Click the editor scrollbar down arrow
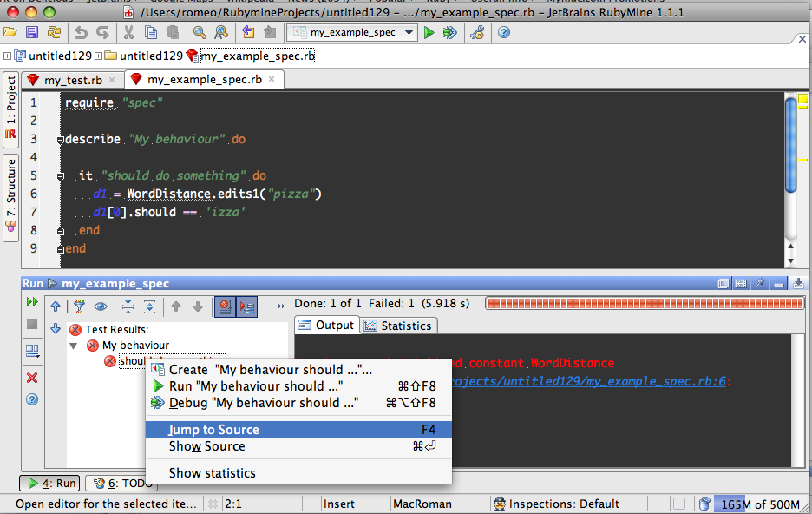 pos(790,260)
